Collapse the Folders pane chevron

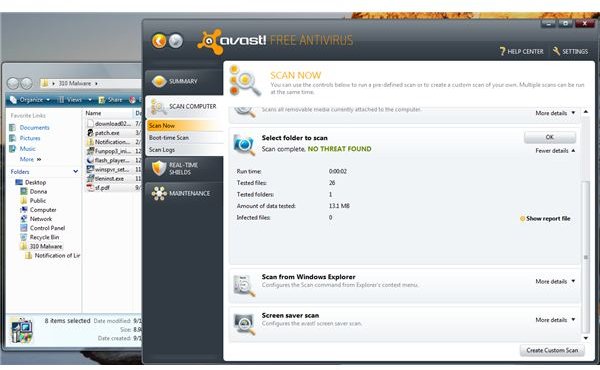76,171
